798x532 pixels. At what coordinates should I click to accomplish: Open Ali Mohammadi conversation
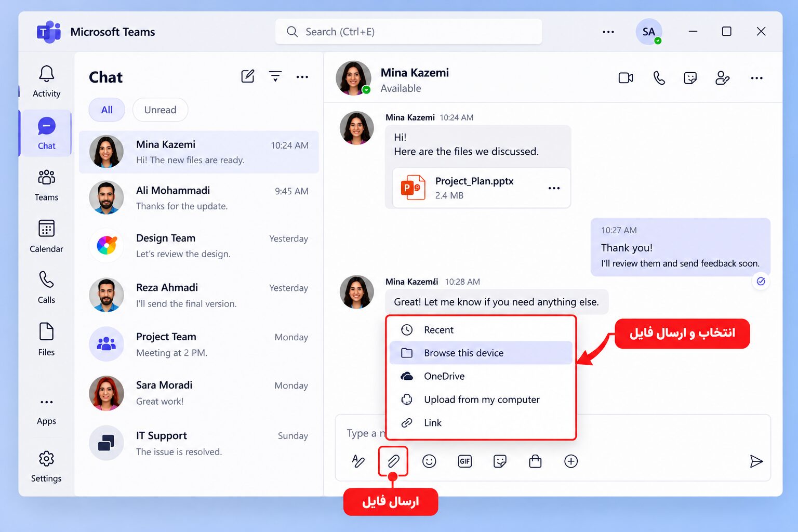coord(199,198)
